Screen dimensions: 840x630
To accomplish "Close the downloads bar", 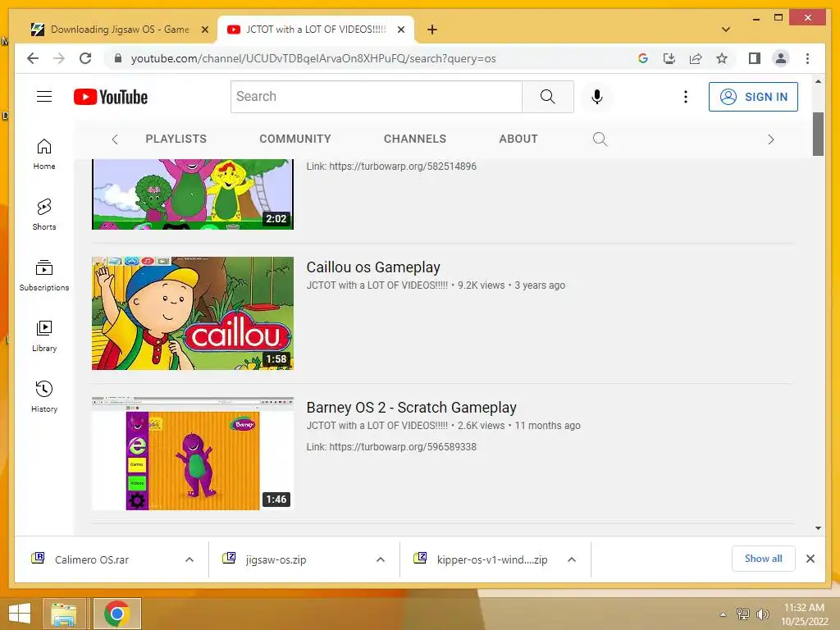I will (810, 559).
